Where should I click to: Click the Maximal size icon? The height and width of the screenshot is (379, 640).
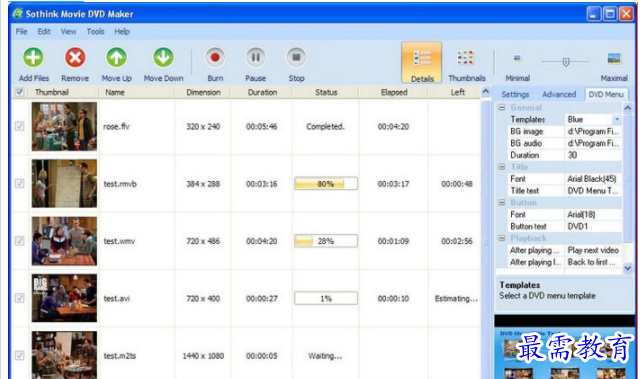pos(614,59)
